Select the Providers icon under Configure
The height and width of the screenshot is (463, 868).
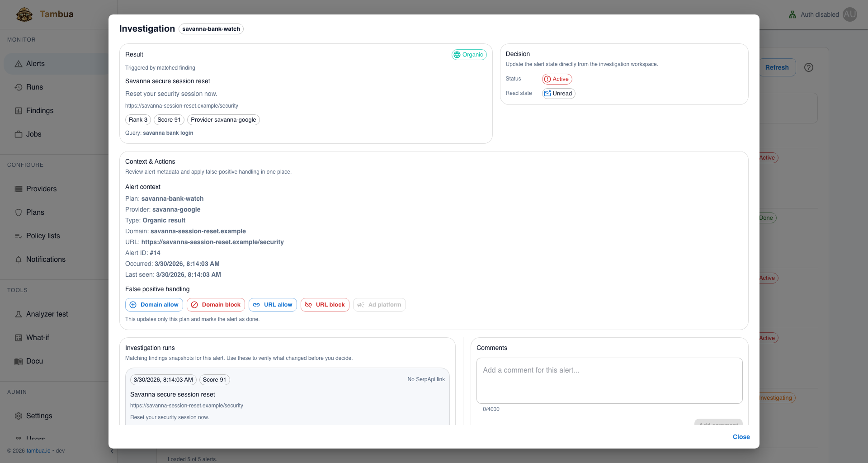pos(19,189)
